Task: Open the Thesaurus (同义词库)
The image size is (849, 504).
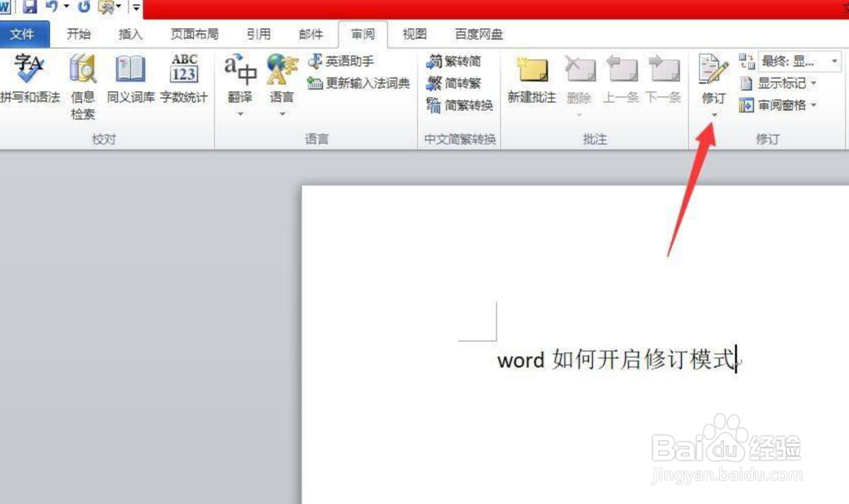Action: tap(130, 78)
